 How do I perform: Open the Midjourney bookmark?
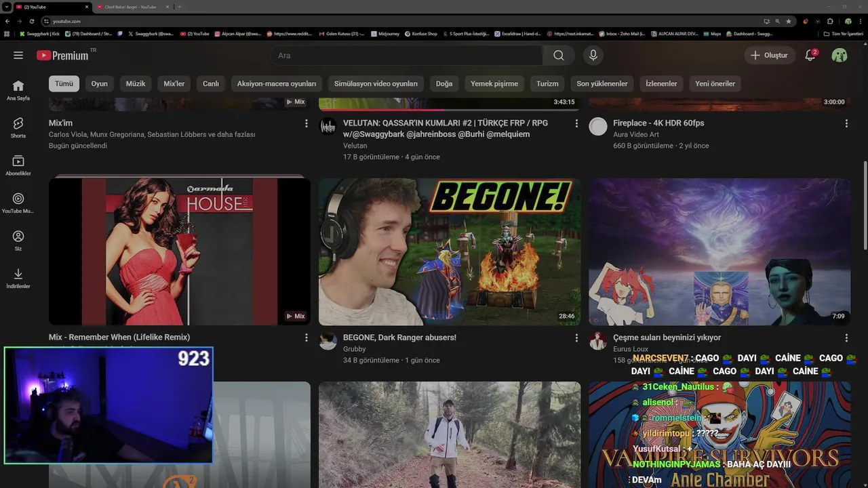385,34
